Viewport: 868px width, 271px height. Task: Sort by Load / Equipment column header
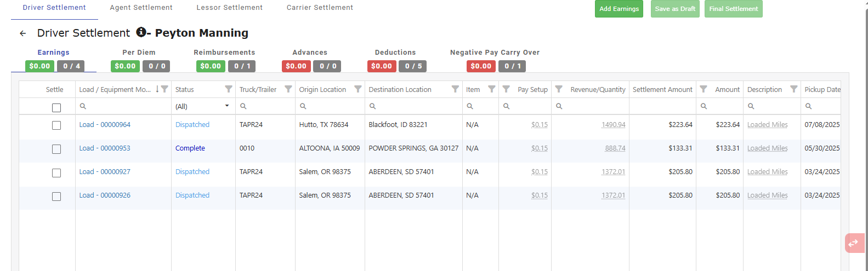[115, 90]
